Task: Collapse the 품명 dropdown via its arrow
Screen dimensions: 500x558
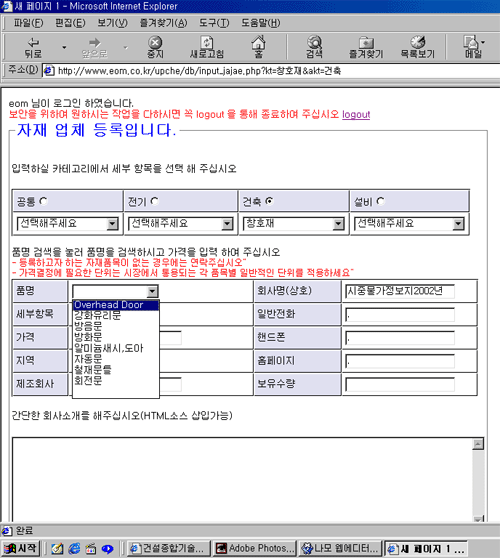Action: (x=152, y=292)
